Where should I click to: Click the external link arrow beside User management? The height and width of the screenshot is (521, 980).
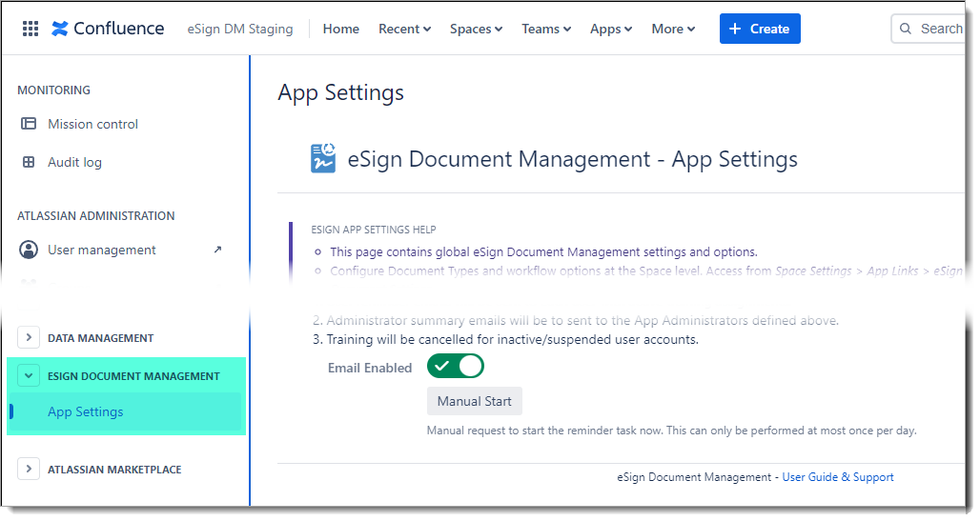217,250
